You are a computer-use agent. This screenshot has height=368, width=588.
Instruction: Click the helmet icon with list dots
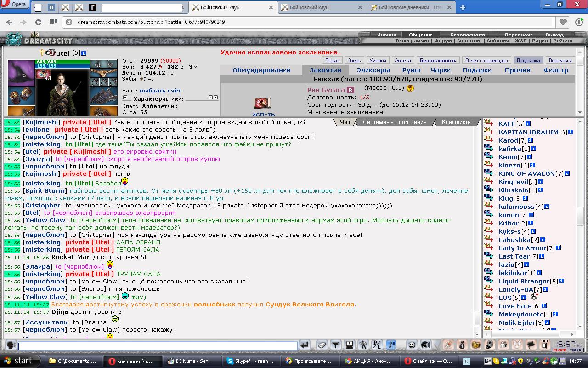point(426,345)
